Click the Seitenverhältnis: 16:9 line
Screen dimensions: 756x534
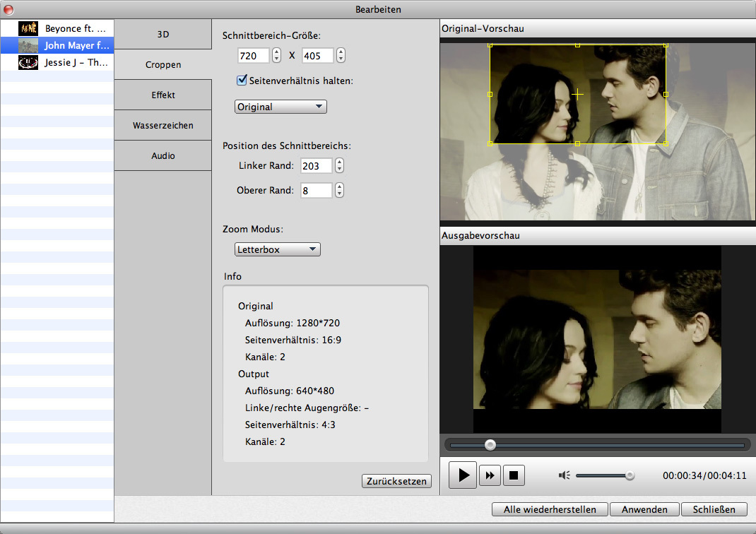[293, 340]
